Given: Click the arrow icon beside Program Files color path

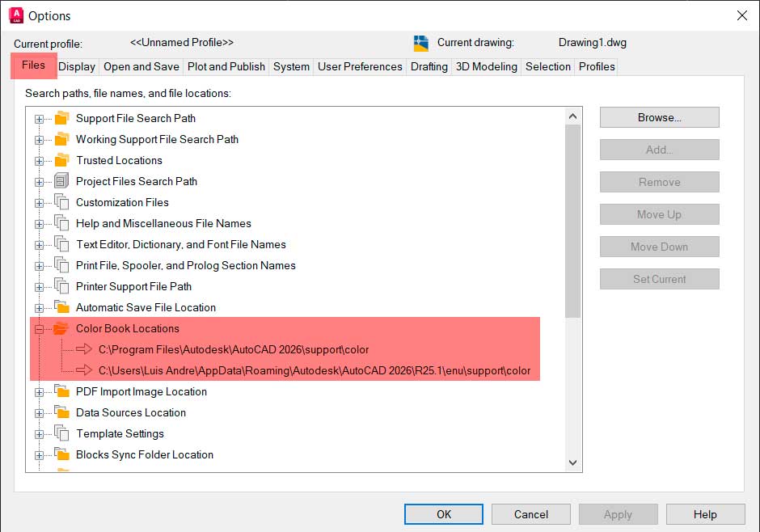Looking at the screenshot, I should [x=84, y=348].
